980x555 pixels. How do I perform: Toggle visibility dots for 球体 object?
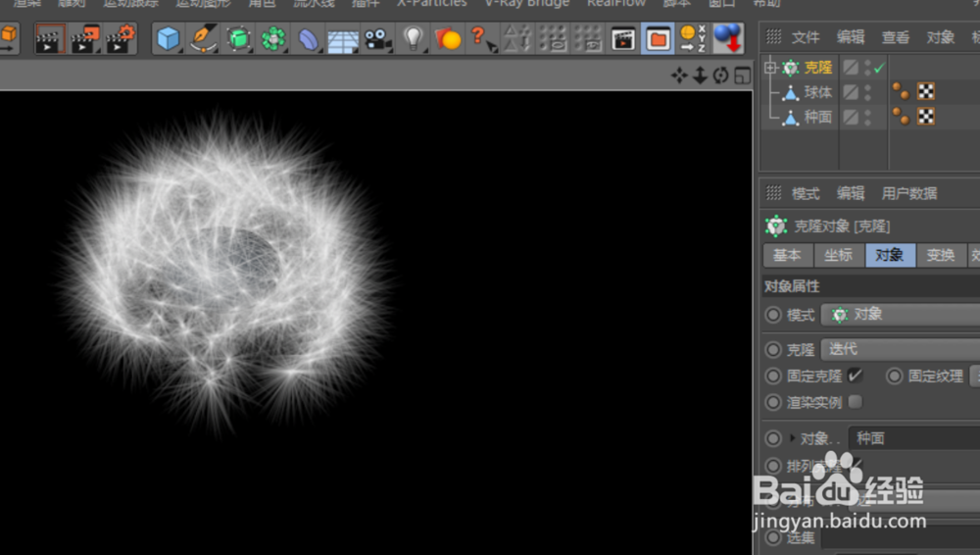point(867,92)
